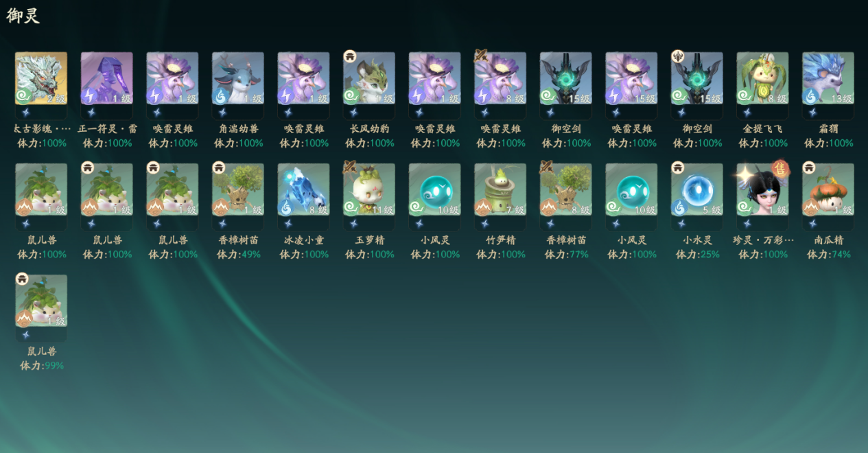Click the red 售 sale badge
Image resolution: width=868 pixels, height=453 pixels.
[779, 169]
